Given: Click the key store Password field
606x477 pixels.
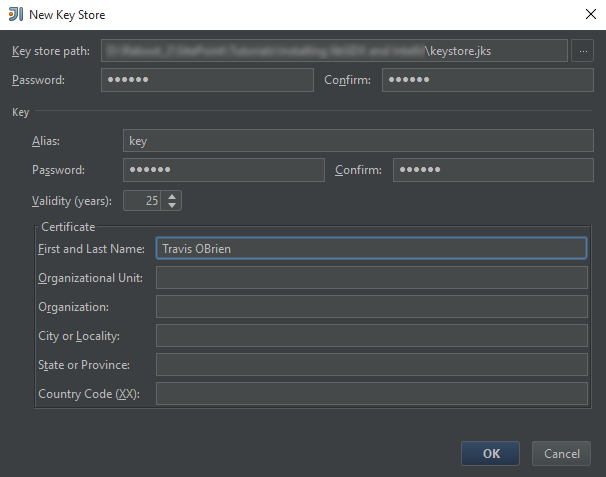Looking at the screenshot, I should 207,80.
